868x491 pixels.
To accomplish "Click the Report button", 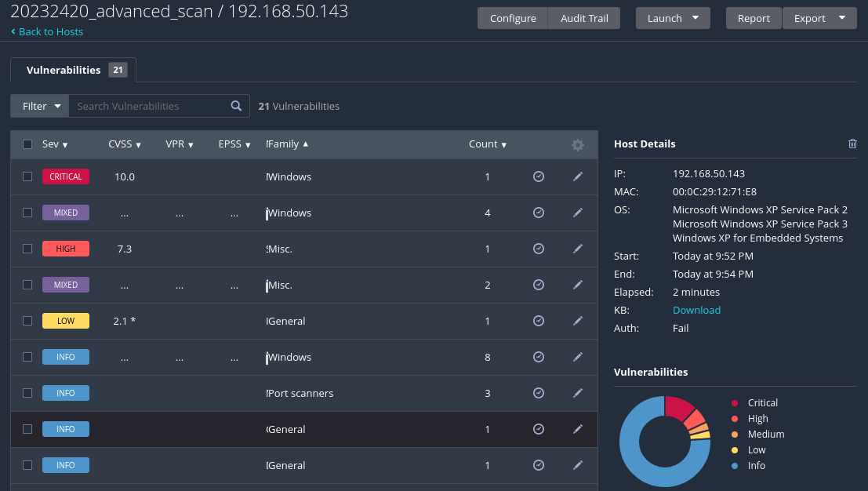I will 754,18.
